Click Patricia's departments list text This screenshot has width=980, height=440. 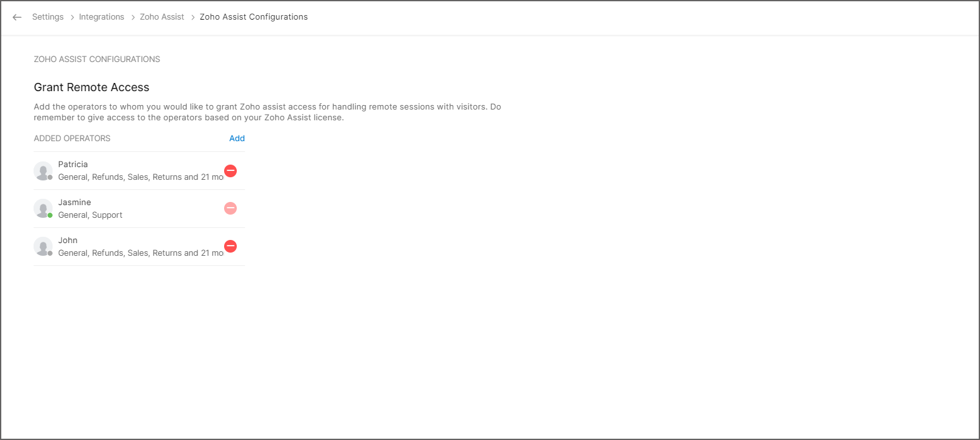click(141, 177)
